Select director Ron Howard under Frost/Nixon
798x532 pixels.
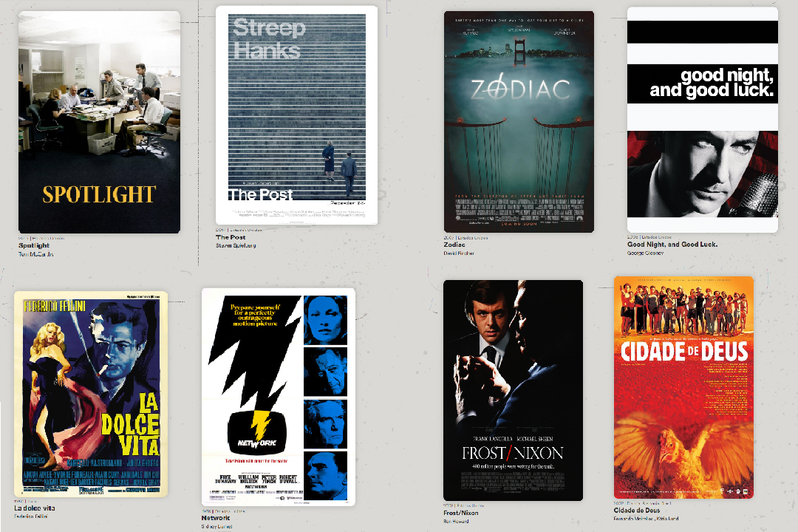(457, 522)
